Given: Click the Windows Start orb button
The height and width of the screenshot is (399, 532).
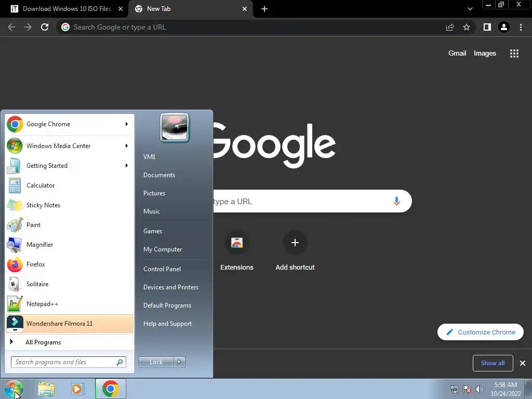Looking at the screenshot, I should pos(14,389).
